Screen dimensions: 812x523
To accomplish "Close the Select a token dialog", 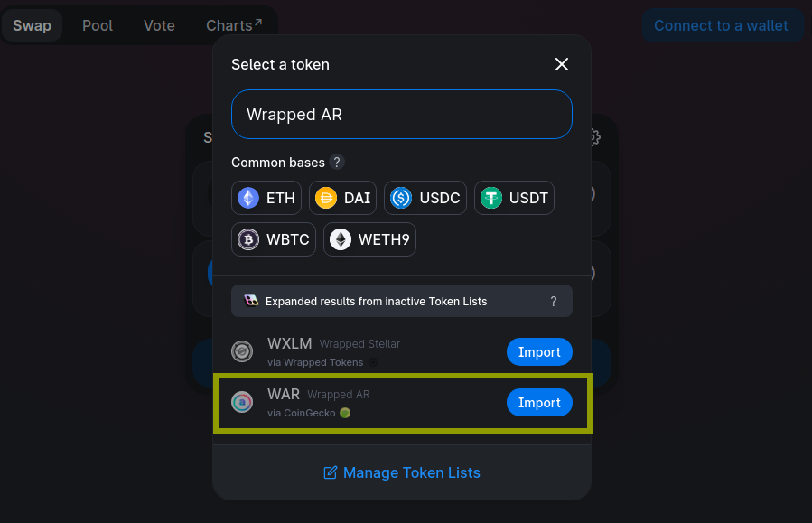I will point(562,64).
